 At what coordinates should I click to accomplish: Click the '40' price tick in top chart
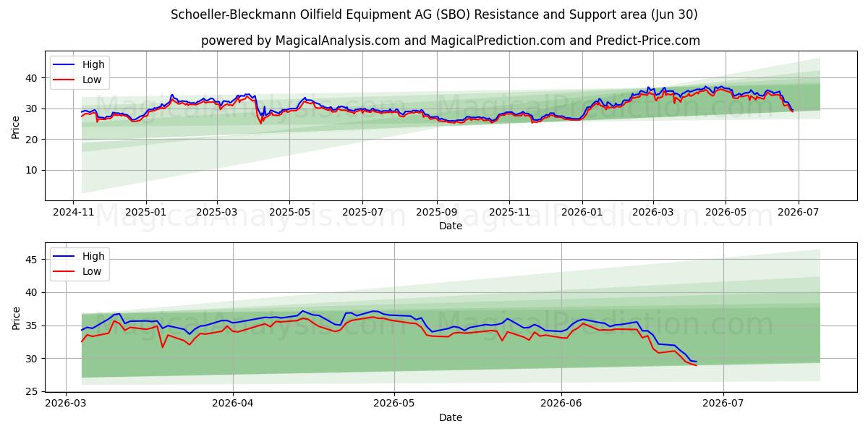(x=33, y=78)
